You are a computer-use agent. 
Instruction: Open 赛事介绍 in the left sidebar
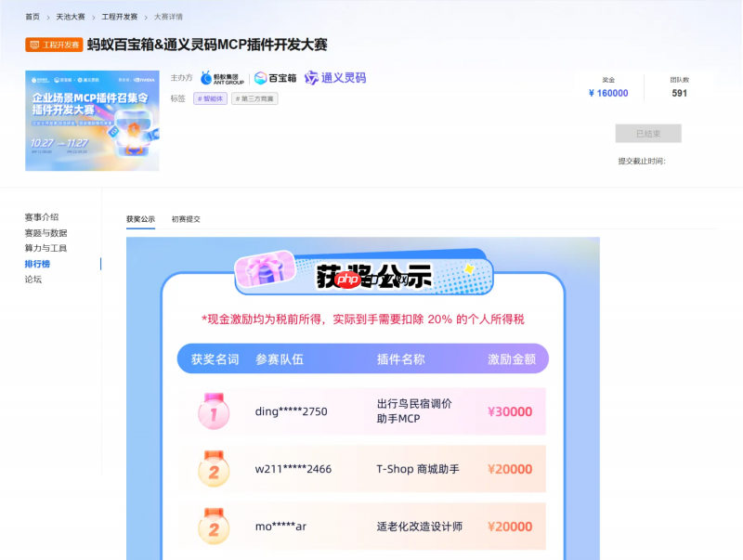tap(44, 216)
